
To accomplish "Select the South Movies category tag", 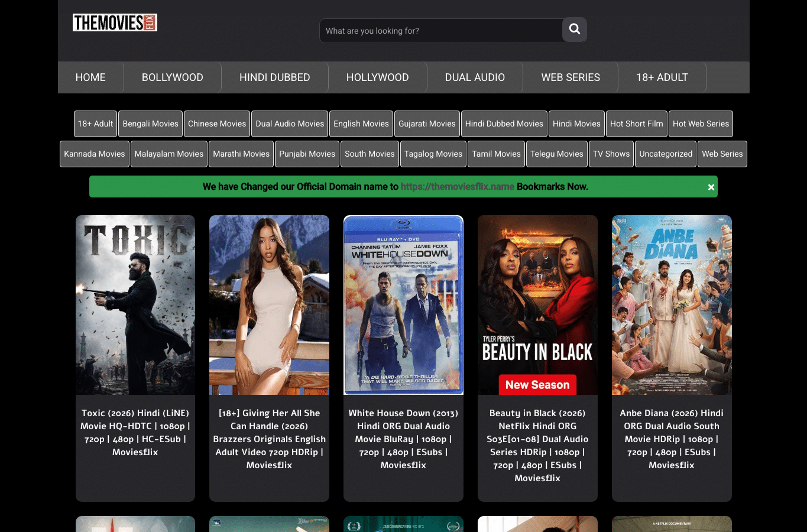I will 370,154.
